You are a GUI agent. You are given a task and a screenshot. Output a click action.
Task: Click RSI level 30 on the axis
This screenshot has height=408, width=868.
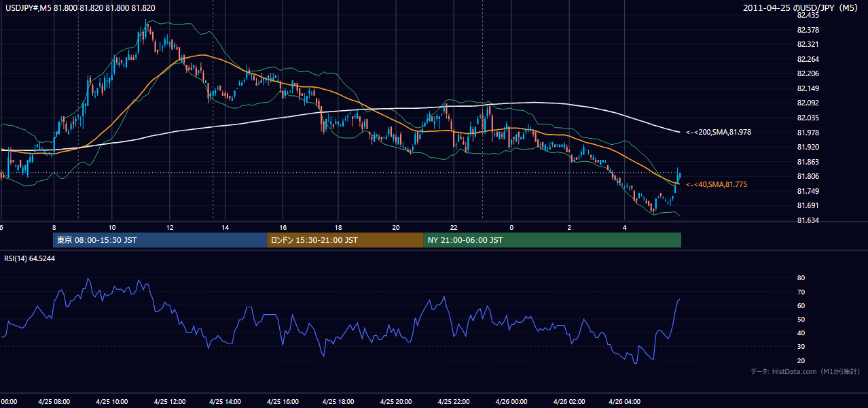point(801,347)
